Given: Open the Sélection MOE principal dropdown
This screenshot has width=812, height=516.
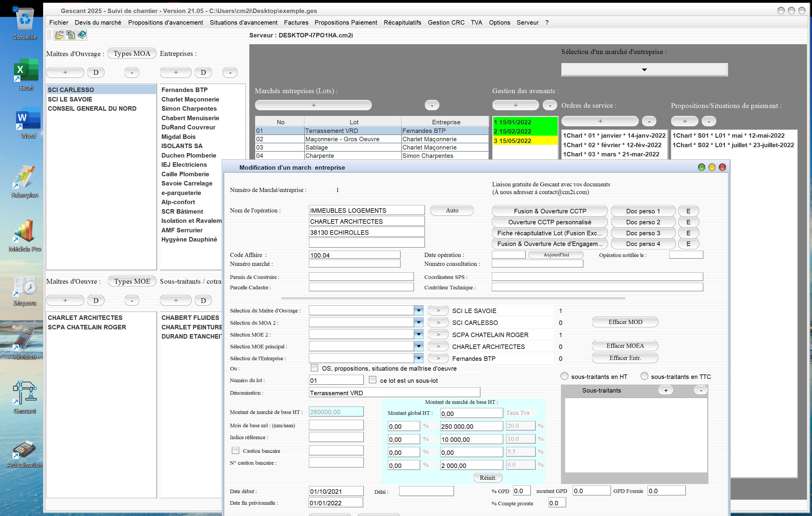Looking at the screenshot, I should click(418, 346).
